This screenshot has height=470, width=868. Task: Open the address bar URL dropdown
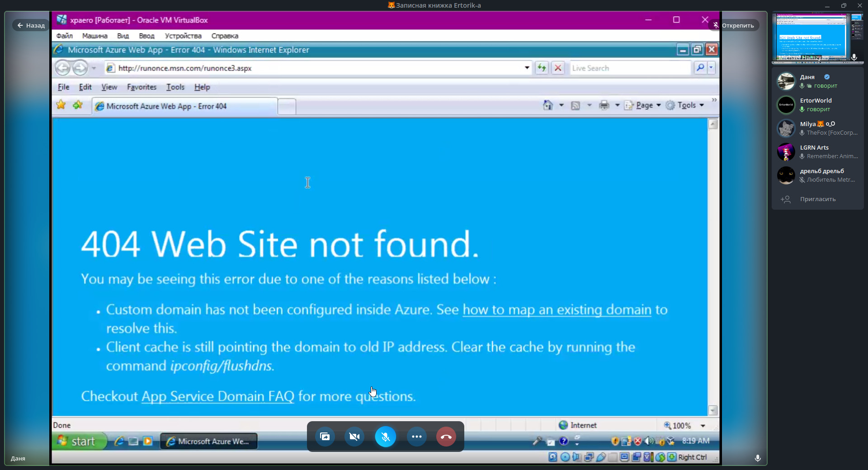527,68
